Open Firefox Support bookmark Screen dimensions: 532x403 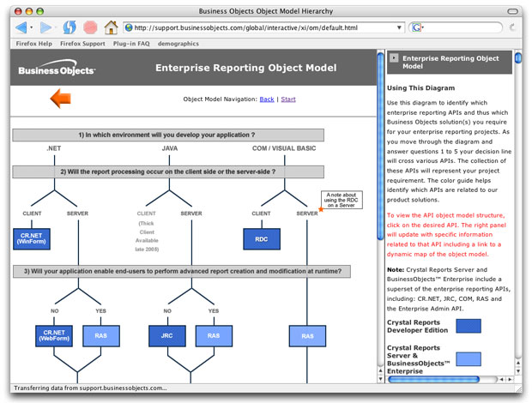point(82,44)
